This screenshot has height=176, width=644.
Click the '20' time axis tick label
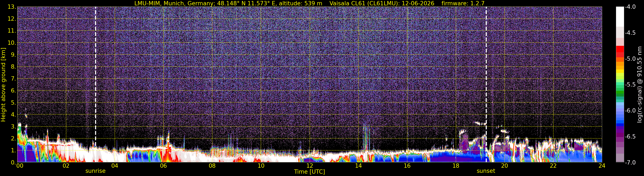[x=505, y=166]
